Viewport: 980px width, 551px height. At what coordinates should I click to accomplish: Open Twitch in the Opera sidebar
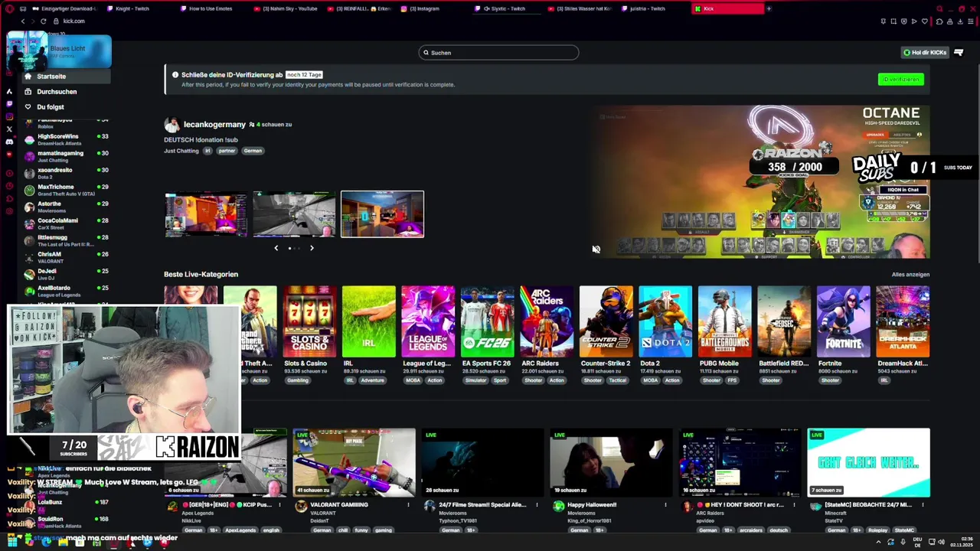9,103
